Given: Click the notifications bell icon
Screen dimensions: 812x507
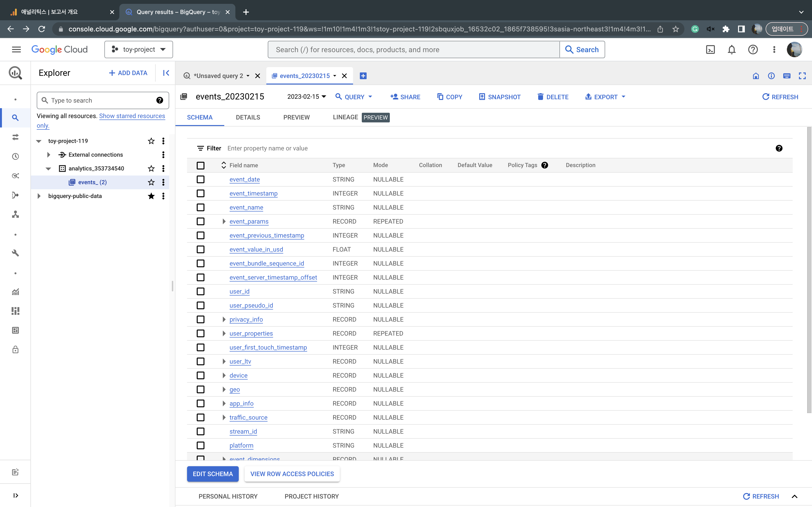Looking at the screenshot, I should [732, 50].
